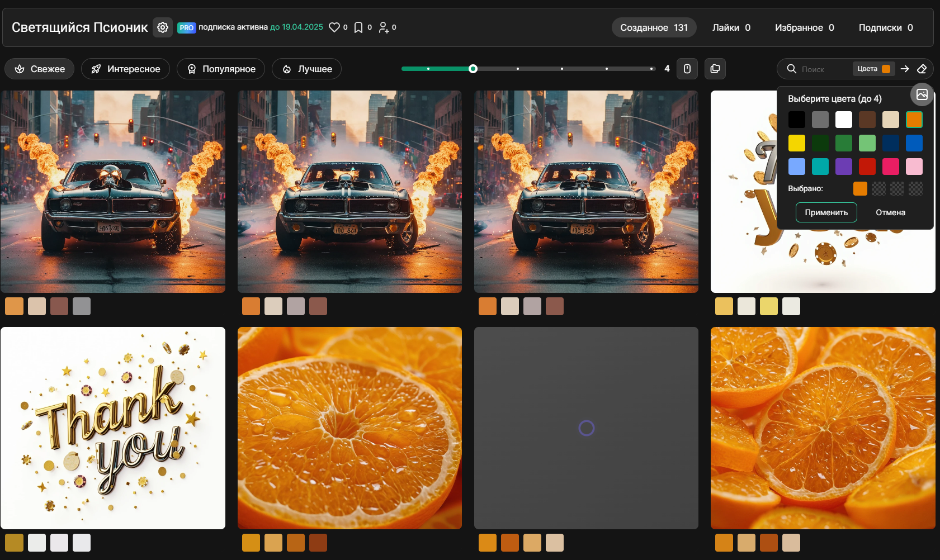Click Отмена in the color picker
The width and height of the screenshot is (940, 560).
[891, 212]
